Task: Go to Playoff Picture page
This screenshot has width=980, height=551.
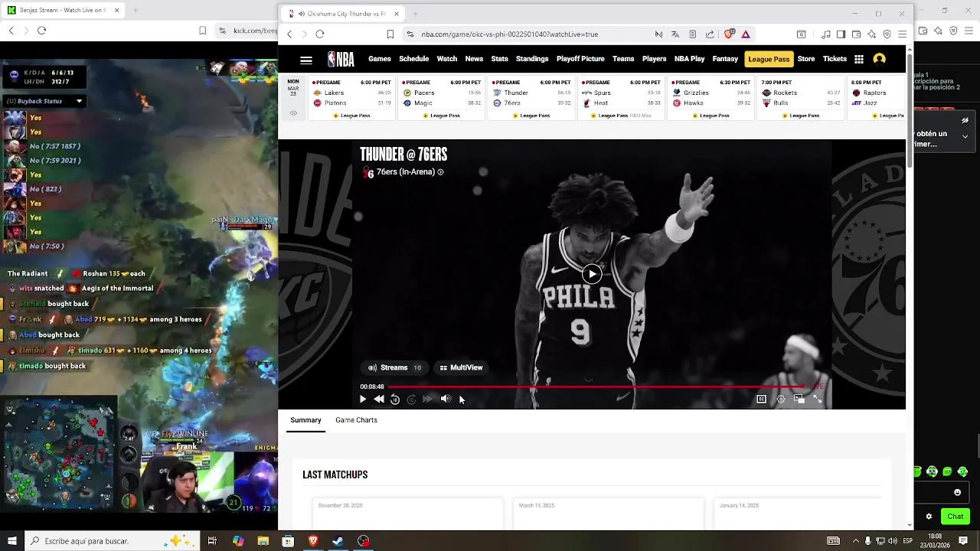Action: (x=580, y=59)
